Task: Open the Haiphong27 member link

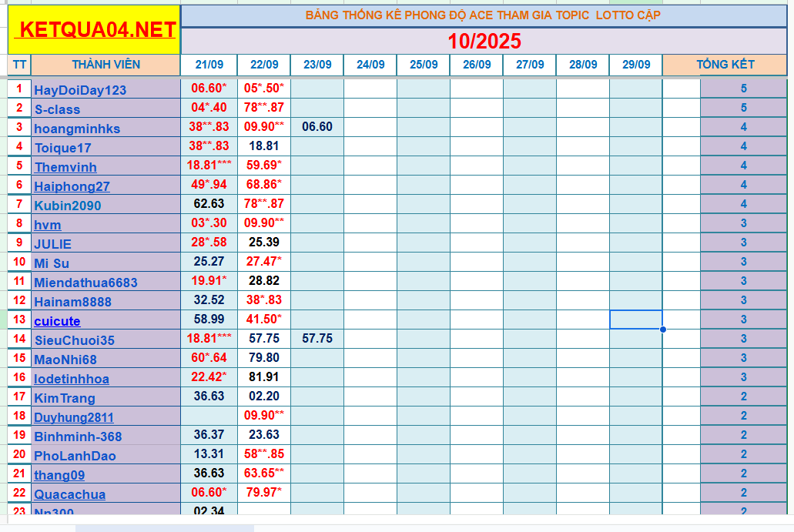Action: pyautogui.click(x=72, y=186)
